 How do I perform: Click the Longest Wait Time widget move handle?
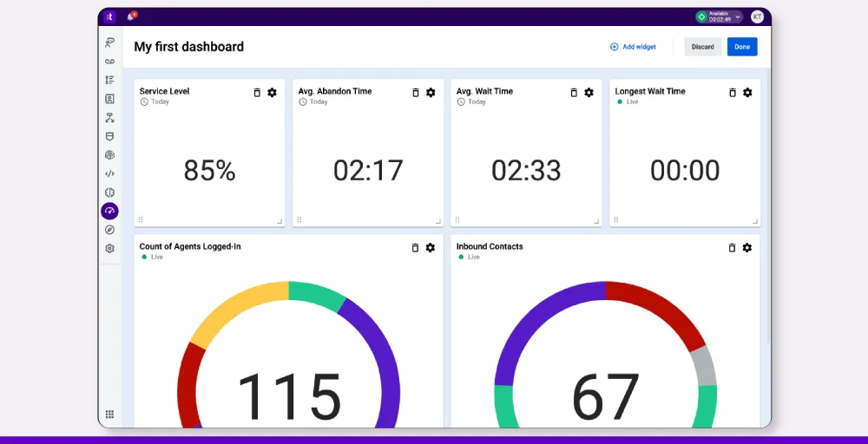tap(616, 219)
